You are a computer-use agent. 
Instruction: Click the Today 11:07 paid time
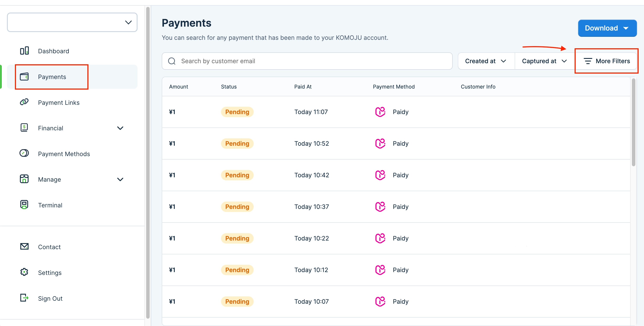click(x=311, y=112)
